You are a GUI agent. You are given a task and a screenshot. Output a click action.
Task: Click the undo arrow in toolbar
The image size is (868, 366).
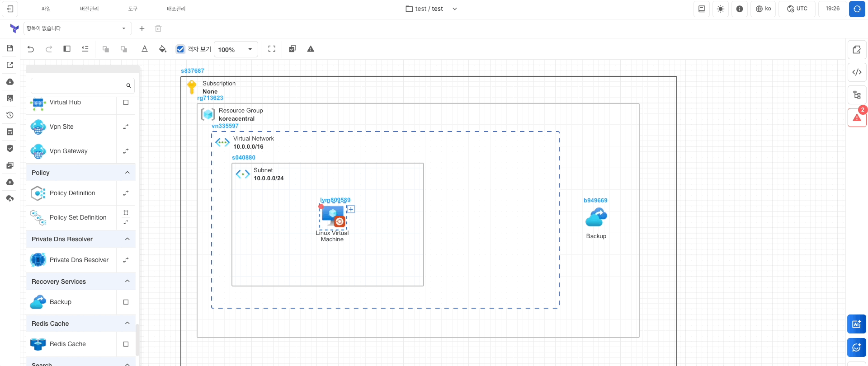pyautogui.click(x=31, y=49)
